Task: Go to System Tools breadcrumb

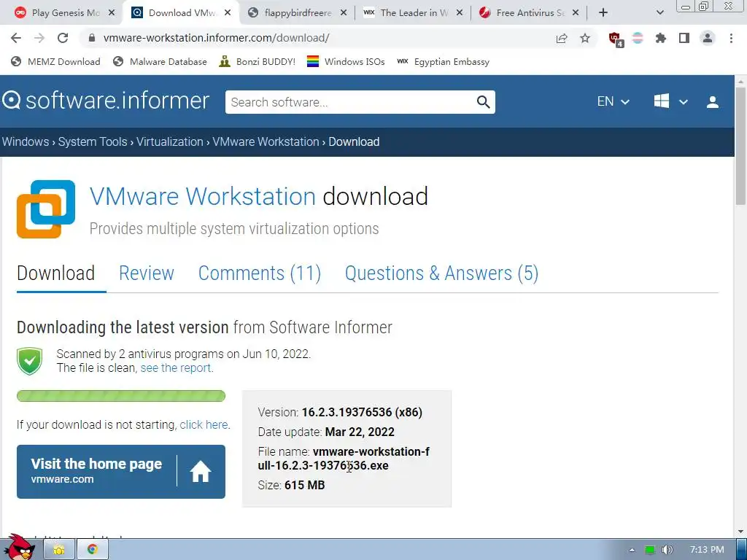Action: [x=93, y=142]
